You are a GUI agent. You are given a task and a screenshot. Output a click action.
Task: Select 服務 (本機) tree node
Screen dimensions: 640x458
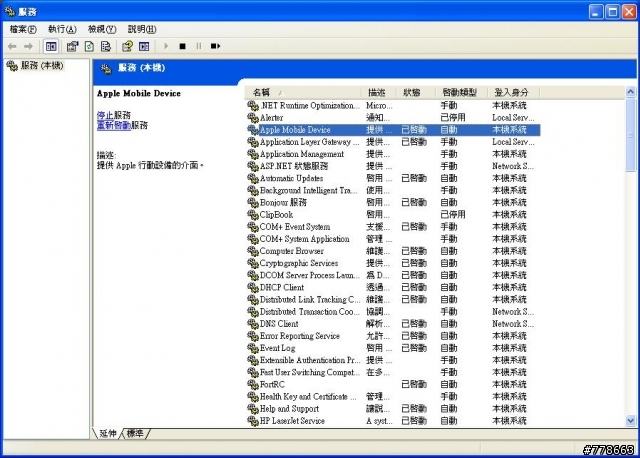coord(36,65)
